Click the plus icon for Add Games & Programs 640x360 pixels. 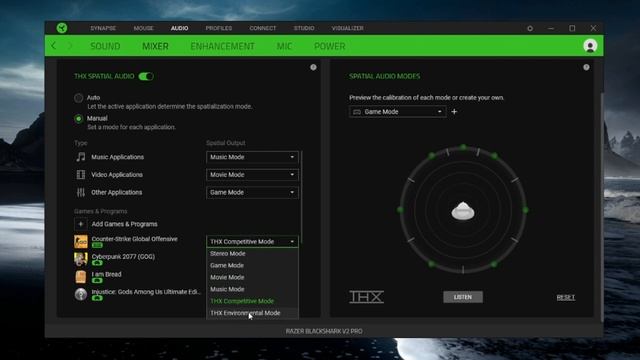[80, 224]
